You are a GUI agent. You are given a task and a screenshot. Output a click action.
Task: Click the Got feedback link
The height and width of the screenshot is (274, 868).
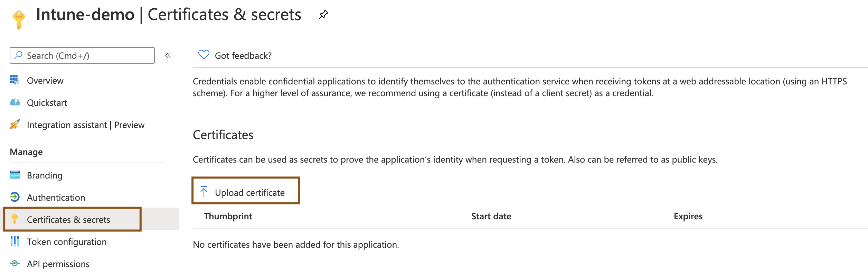tap(243, 55)
